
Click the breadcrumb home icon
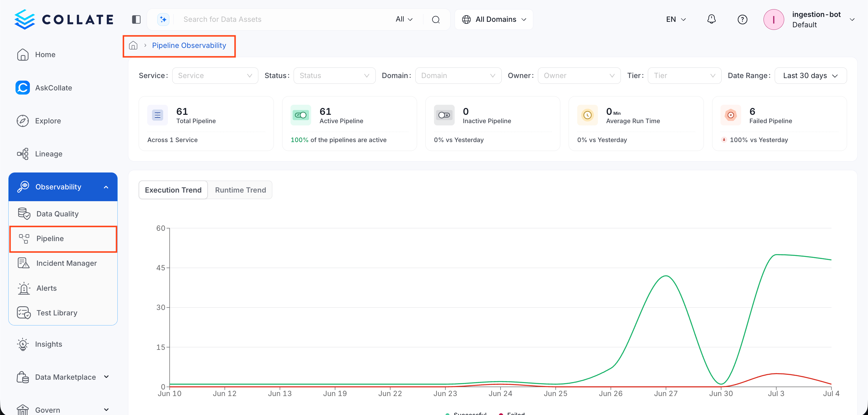[133, 45]
